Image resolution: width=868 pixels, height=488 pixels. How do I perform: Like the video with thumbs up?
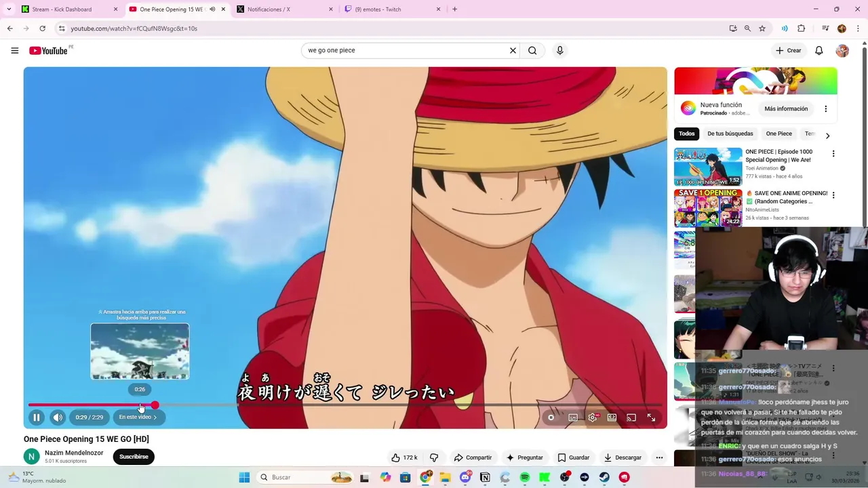pos(404,457)
